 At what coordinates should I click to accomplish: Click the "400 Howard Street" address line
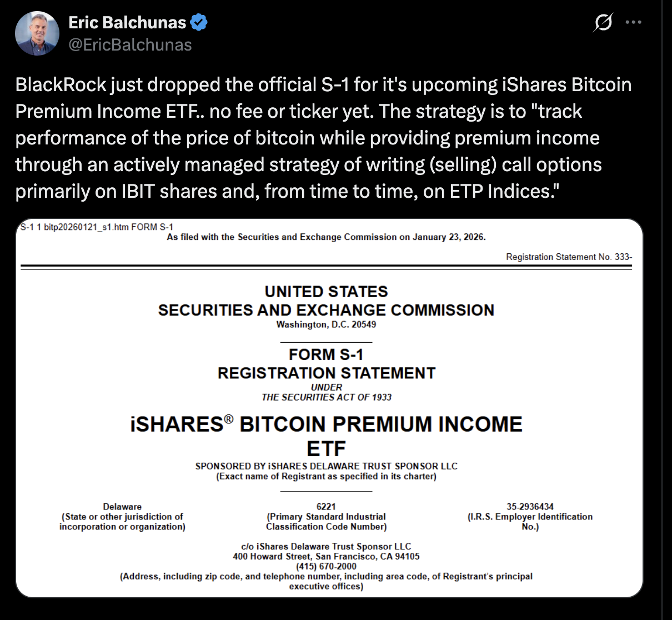tap(326, 556)
